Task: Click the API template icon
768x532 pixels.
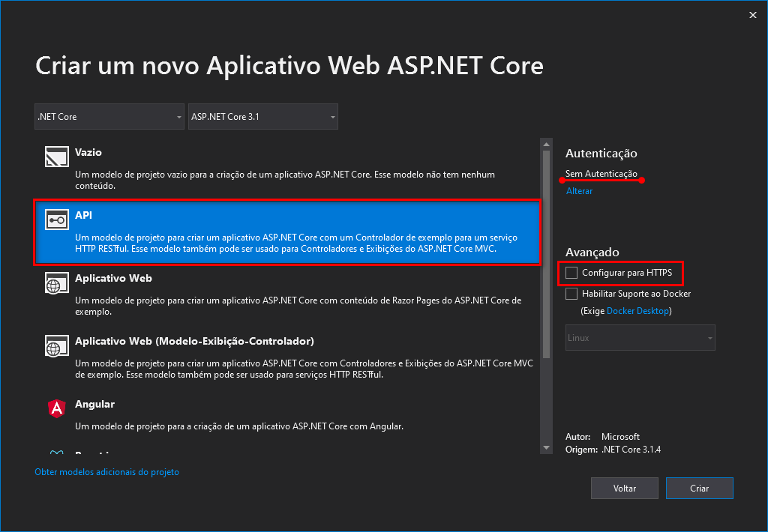Action: point(56,220)
